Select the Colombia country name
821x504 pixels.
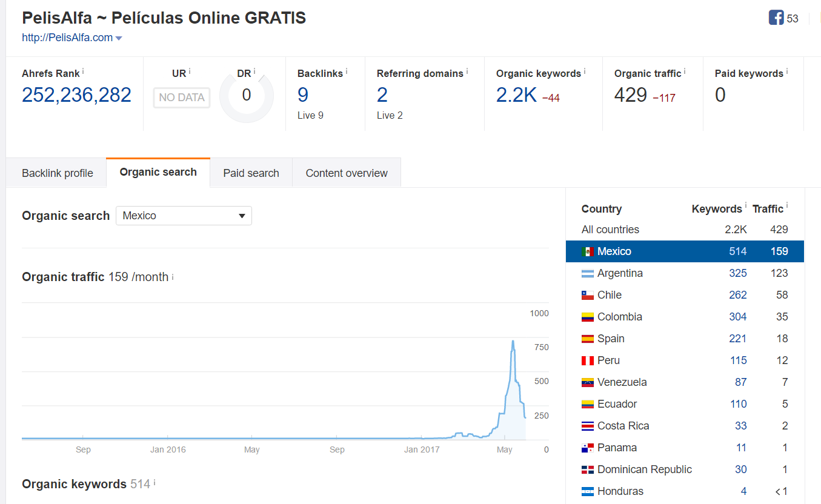(620, 317)
